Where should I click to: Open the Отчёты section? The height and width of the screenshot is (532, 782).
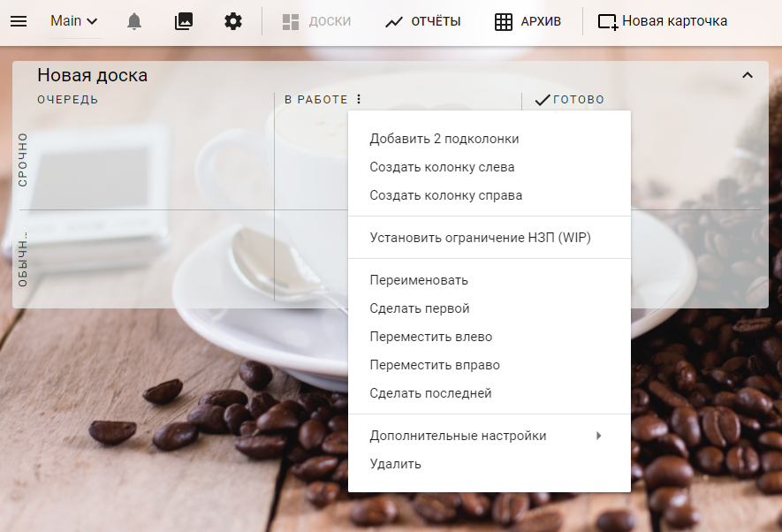tap(423, 21)
